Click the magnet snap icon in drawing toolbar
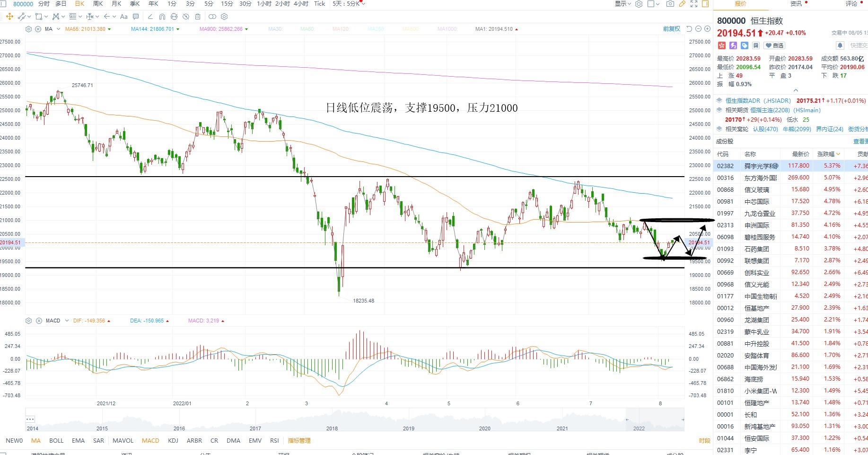Screen dimensions: 868x455 click(x=162, y=17)
